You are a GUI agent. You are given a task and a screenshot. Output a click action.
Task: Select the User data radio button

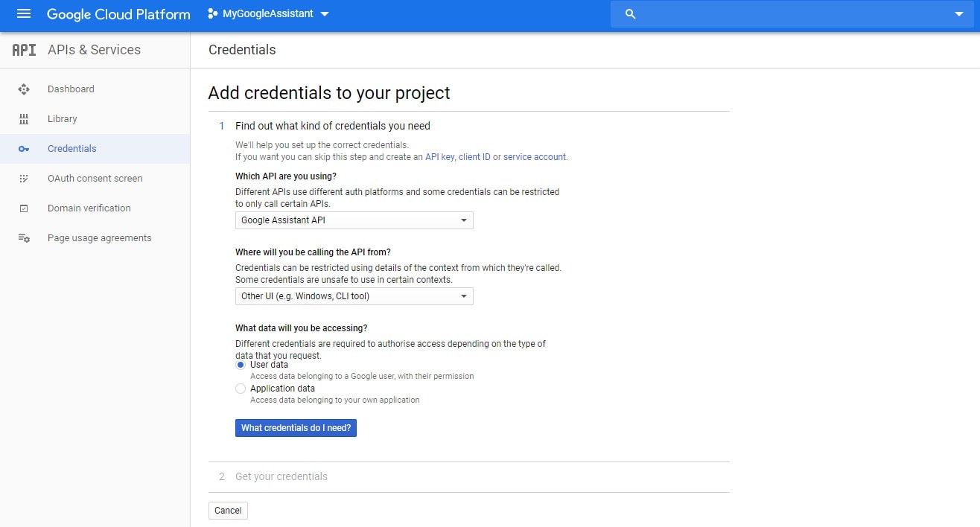(x=241, y=365)
